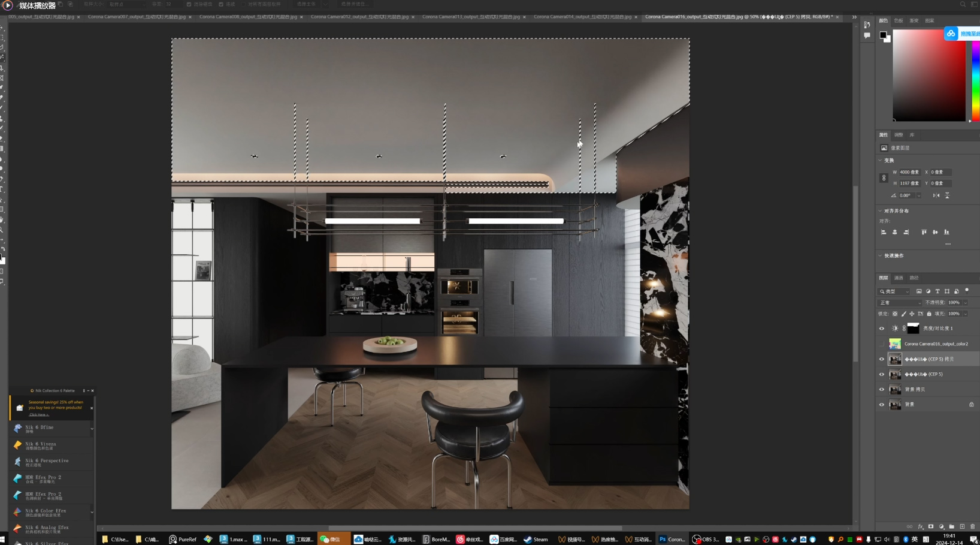Toggle the layer filter on/off switch
The image size is (980, 545).
point(967,290)
